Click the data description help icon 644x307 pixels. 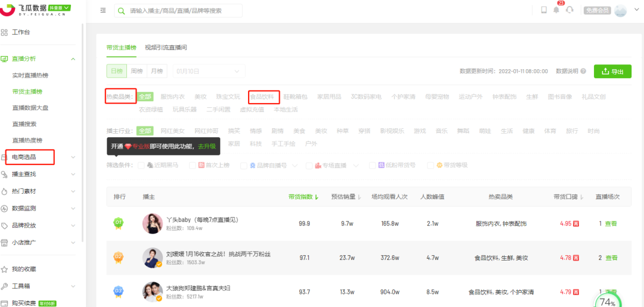(x=583, y=71)
